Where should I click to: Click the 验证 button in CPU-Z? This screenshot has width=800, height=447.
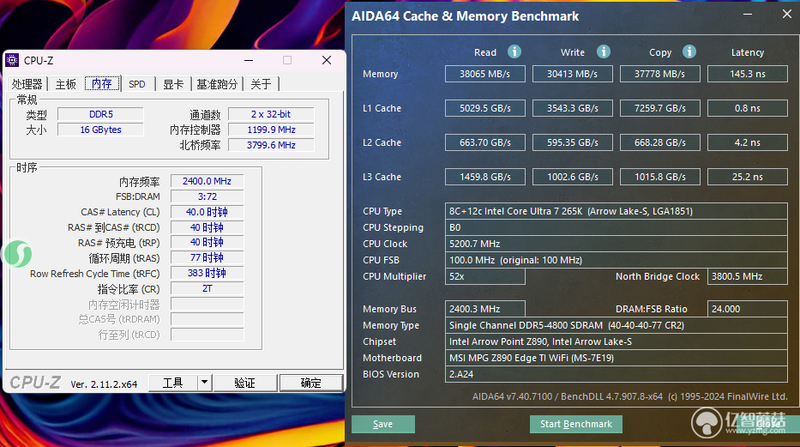click(245, 382)
